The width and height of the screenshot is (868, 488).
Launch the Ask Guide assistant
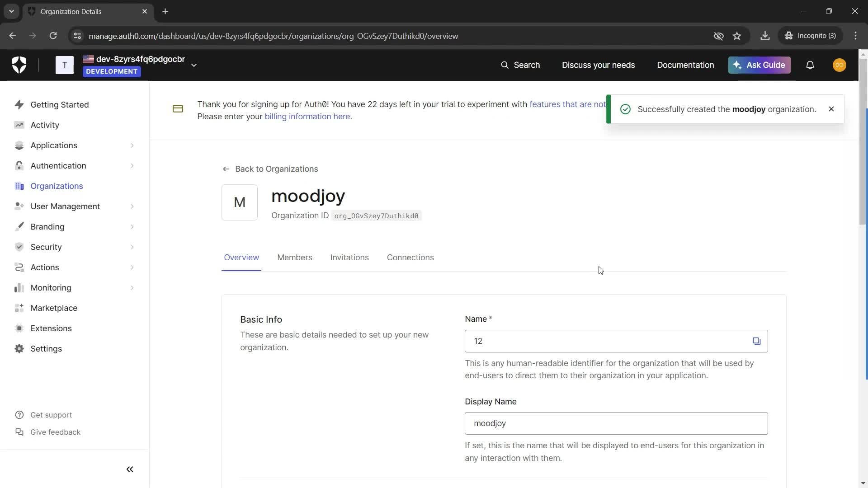[x=759, y=65]
